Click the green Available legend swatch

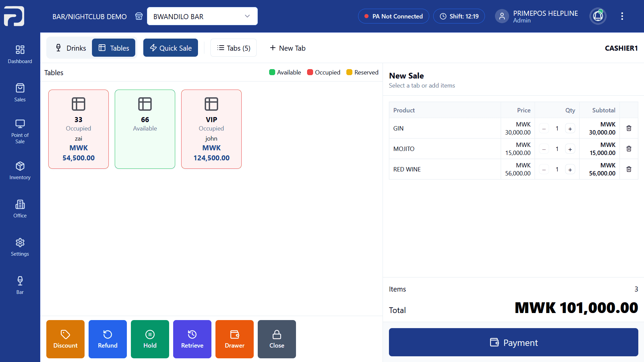pyautogui.click(x=272, y=72)
